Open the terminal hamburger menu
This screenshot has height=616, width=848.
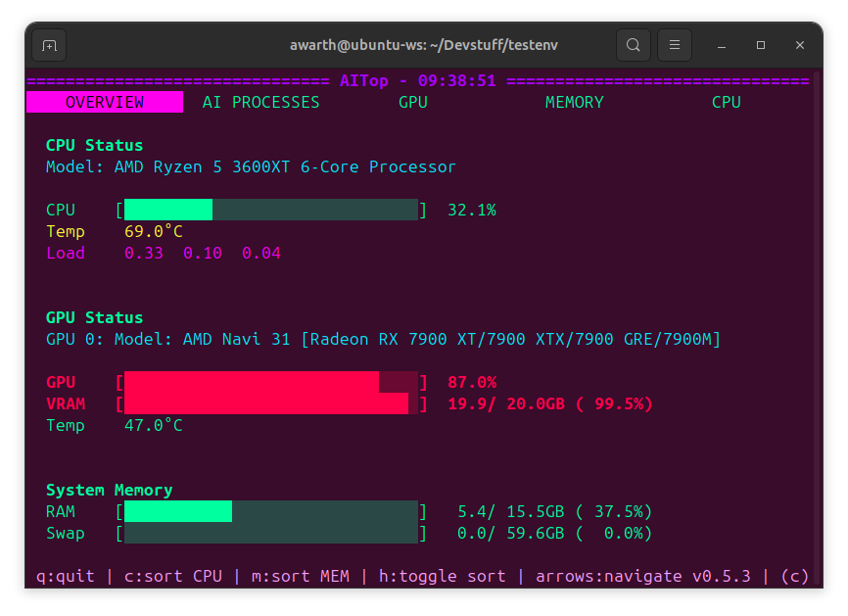point(674,45)
